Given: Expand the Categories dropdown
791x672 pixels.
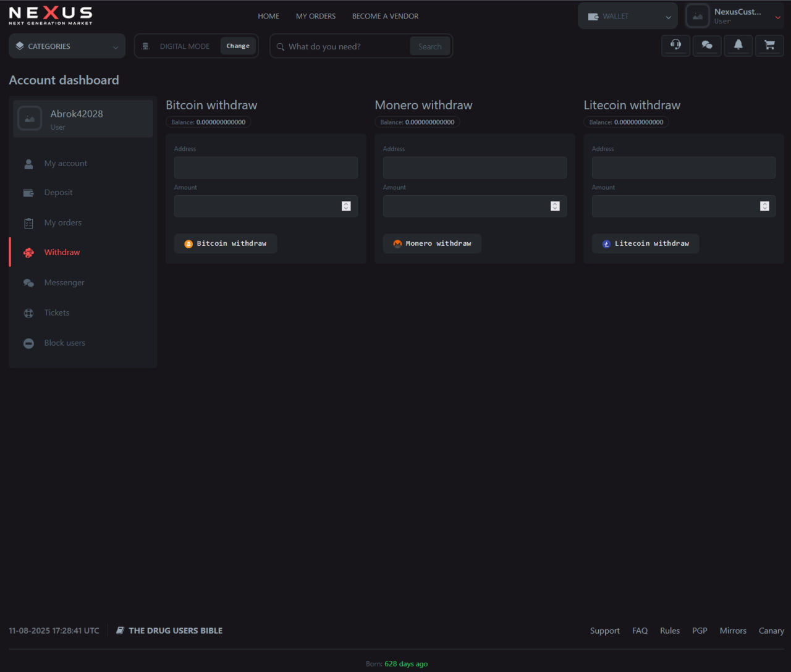Looking at the screenshot, I should point(67,46).
